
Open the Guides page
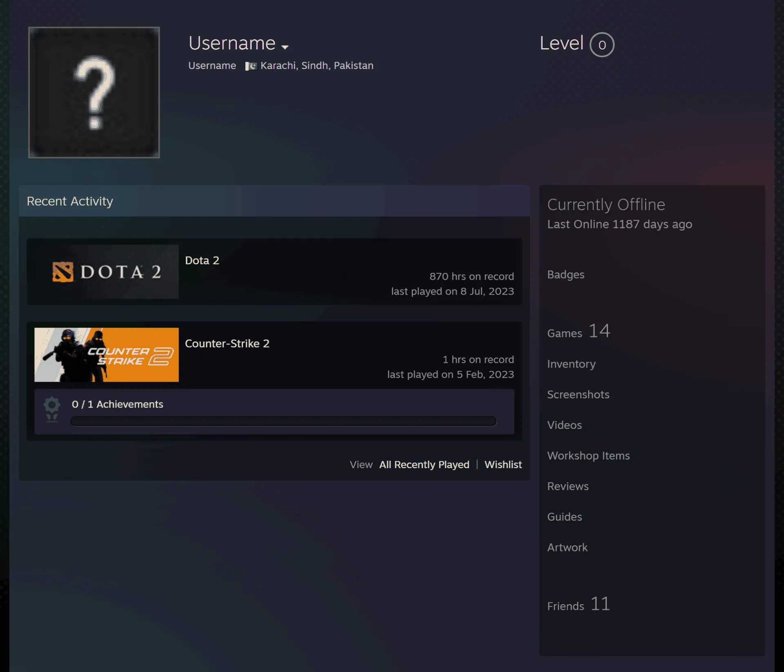(x=565, y=517)
